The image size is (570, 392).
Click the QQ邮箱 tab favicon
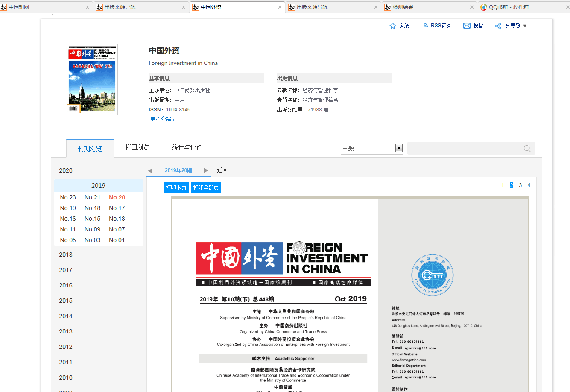[484, 7]
